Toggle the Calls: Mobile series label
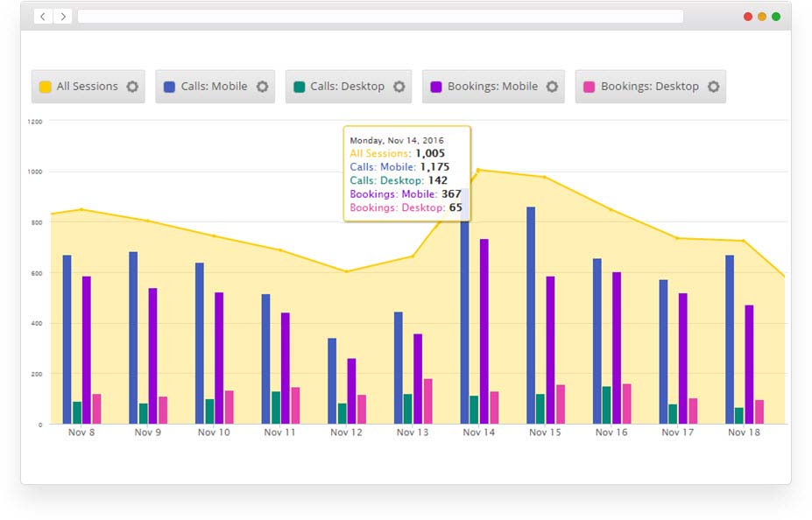 pyautogui.click(x=214, y=87)
